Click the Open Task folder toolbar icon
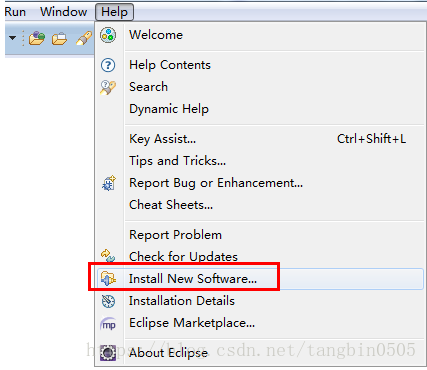Image resolution: width=427 pixels, height=370 pixels. click(59, 39)
